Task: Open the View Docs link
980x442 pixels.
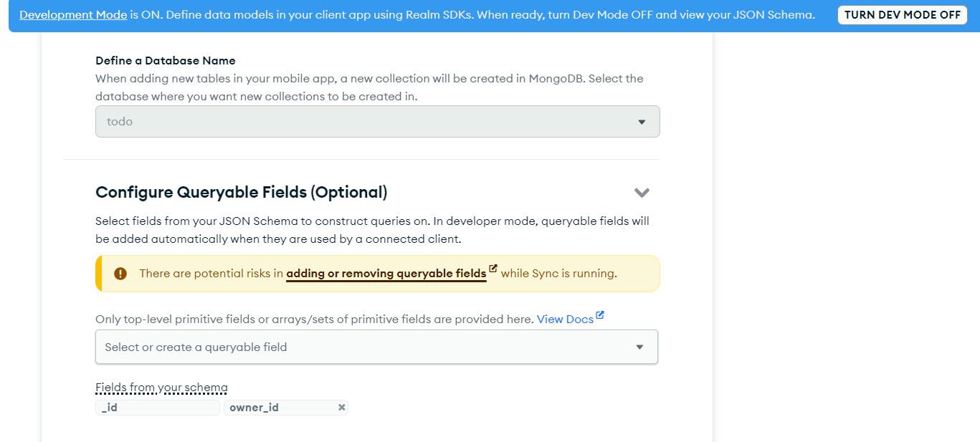Action: 565,320
